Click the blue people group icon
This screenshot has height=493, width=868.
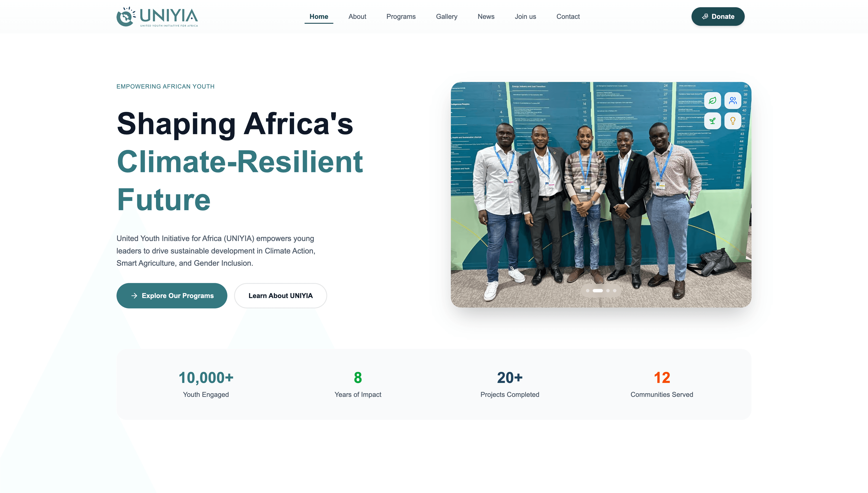coord(733,101)
